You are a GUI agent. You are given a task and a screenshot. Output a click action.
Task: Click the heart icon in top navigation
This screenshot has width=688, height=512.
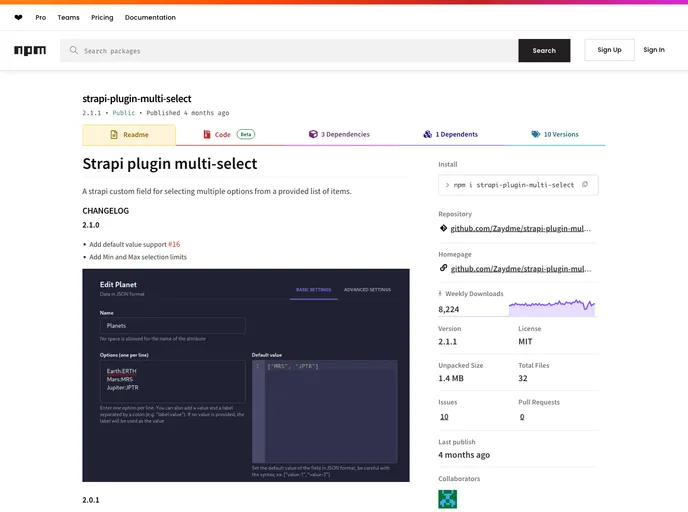(18, 18)
